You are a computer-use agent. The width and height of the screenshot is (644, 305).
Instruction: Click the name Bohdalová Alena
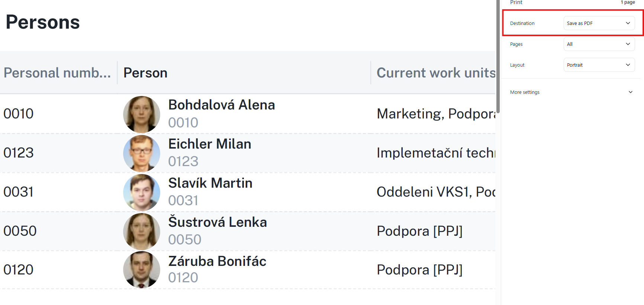tap(221, 105)
